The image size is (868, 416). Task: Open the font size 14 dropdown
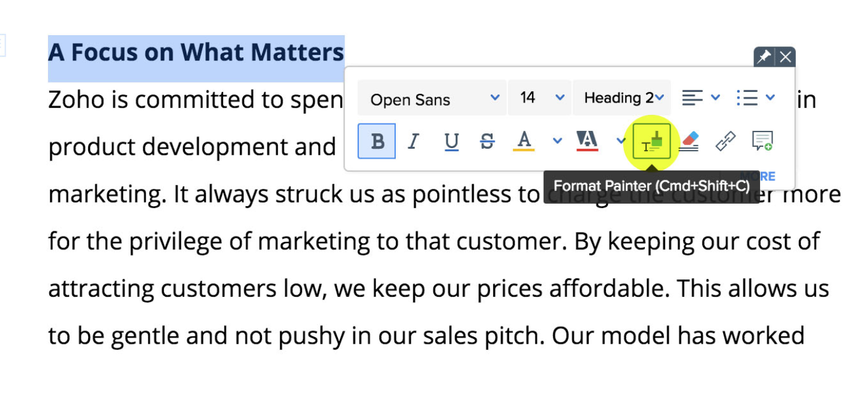pyautogui.click(x=541, y=98)
